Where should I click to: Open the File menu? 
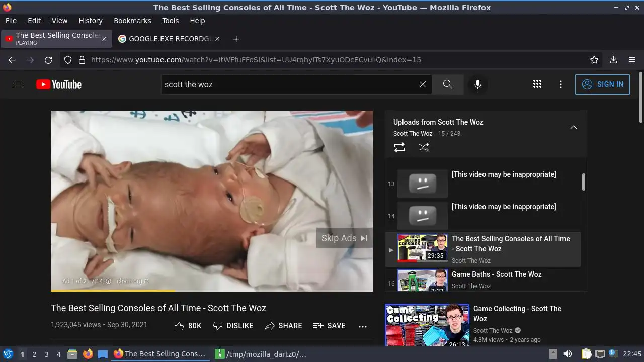point(11,21)
